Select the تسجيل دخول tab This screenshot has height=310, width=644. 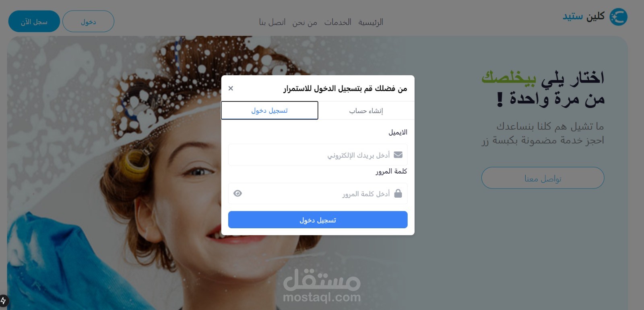270,110
